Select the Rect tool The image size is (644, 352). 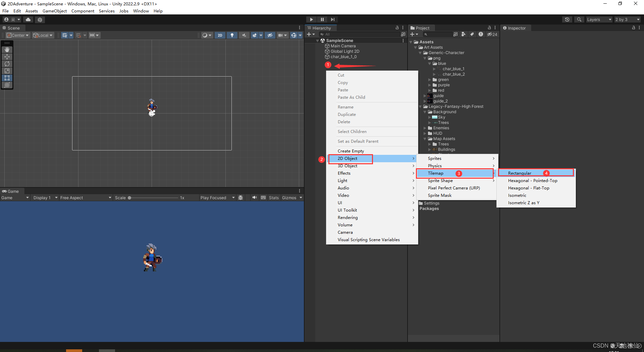pyautogui.click(x=7, y=78)
